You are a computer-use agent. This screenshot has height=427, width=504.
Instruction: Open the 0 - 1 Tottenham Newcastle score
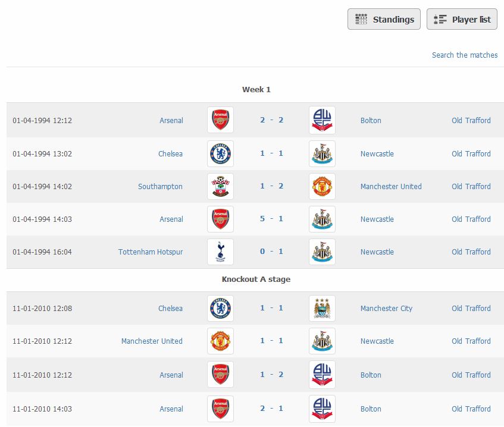pyautogui.click(x=271, y=251)
